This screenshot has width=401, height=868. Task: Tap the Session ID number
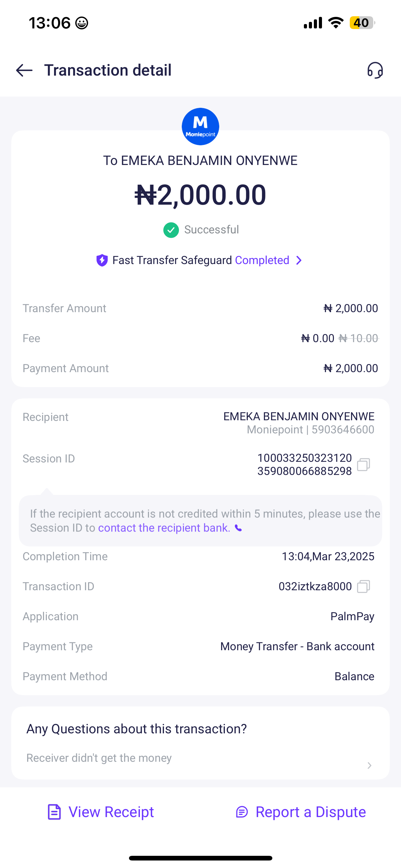[x=304, y=465]
